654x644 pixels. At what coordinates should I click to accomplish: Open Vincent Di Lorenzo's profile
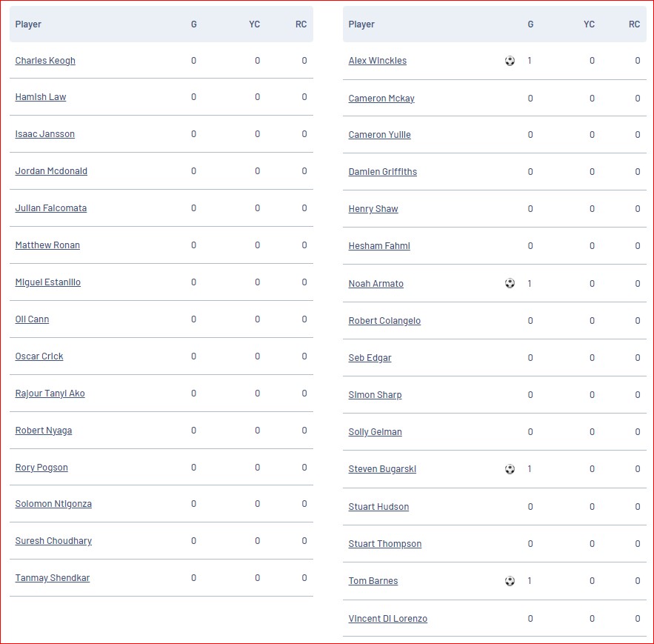387,619
